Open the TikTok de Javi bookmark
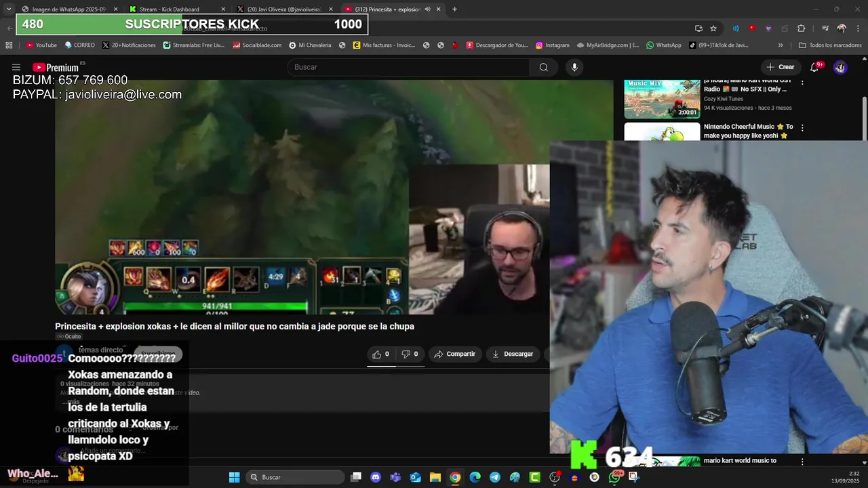The height and width of the screenshot is (488, 868). (x=719, y=45)
